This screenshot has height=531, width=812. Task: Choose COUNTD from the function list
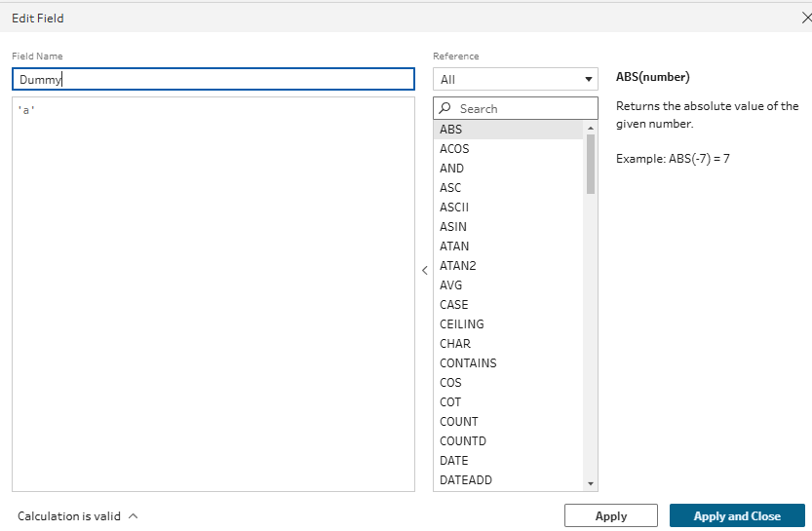[x=463, y=441]
